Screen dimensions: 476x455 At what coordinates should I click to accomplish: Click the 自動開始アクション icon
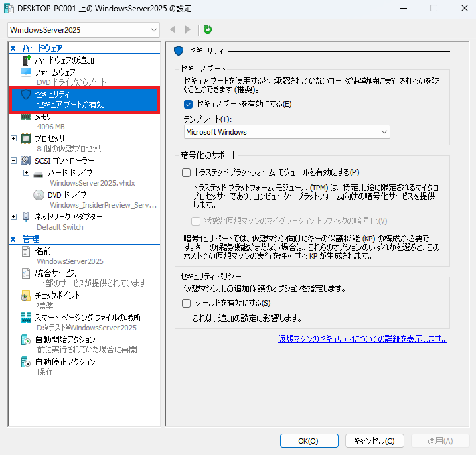point(26,340)
